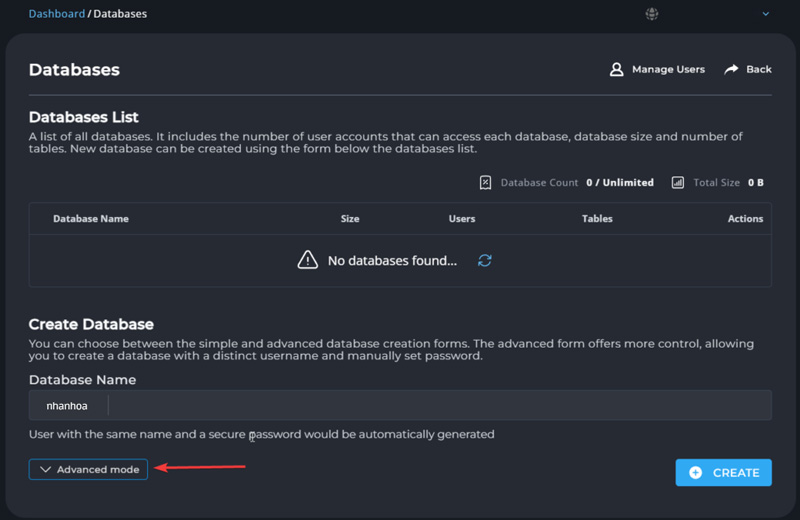Click the No databases found message
This screenshot has height=520, width=800.
(x=392, y=261)
